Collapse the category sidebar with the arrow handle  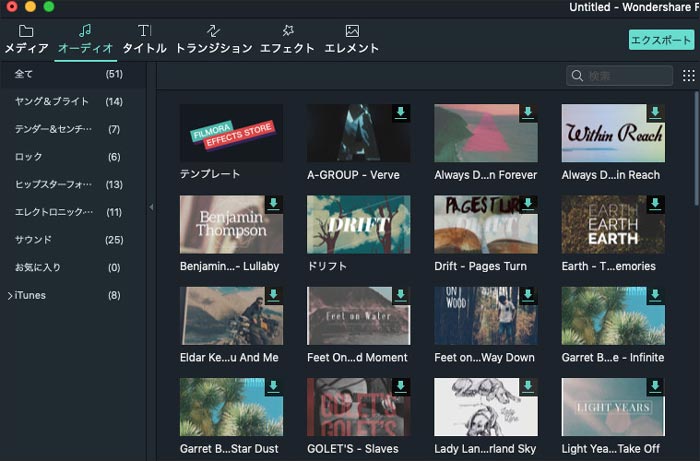(x=151, y=207)
